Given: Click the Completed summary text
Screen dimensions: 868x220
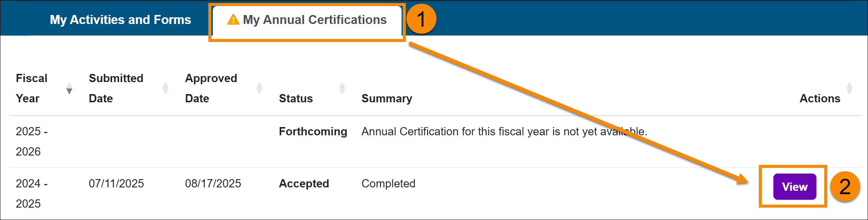Looking at the screenshot, I should [x=388, y=184].
